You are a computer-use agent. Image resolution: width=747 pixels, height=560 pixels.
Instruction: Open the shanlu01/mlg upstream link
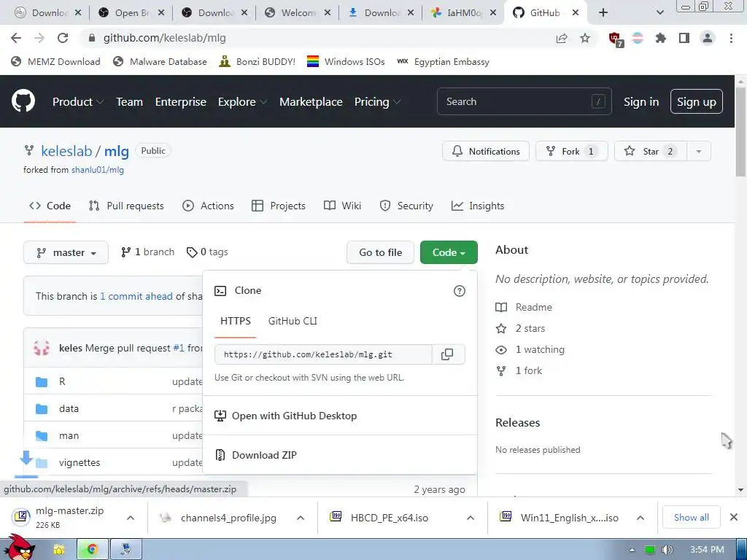[98, 169]
